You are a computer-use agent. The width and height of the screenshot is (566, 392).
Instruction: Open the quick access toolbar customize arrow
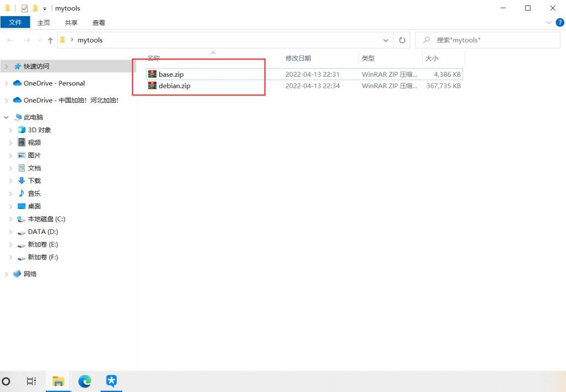[x=45, y=9]
